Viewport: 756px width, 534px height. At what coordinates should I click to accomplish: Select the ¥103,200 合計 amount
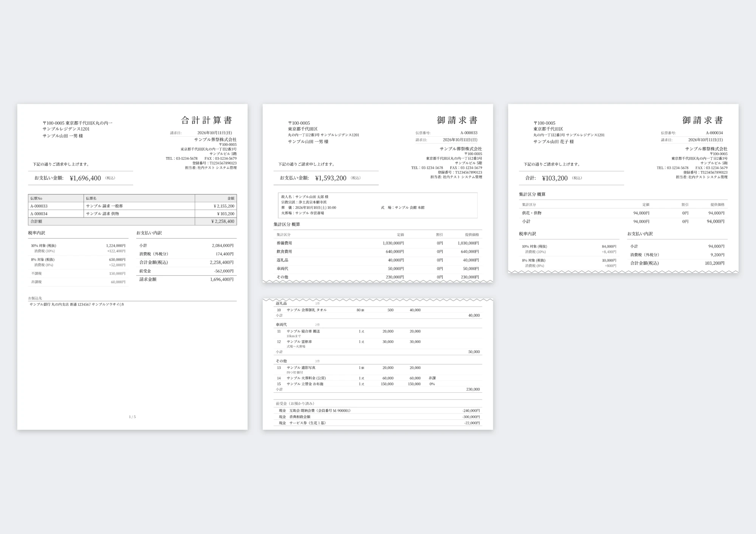click(555, 178)
